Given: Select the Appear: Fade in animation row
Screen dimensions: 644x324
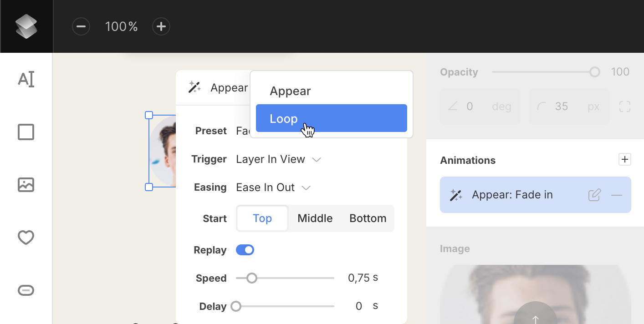Looking at the screenshot, I should point(536,195).
